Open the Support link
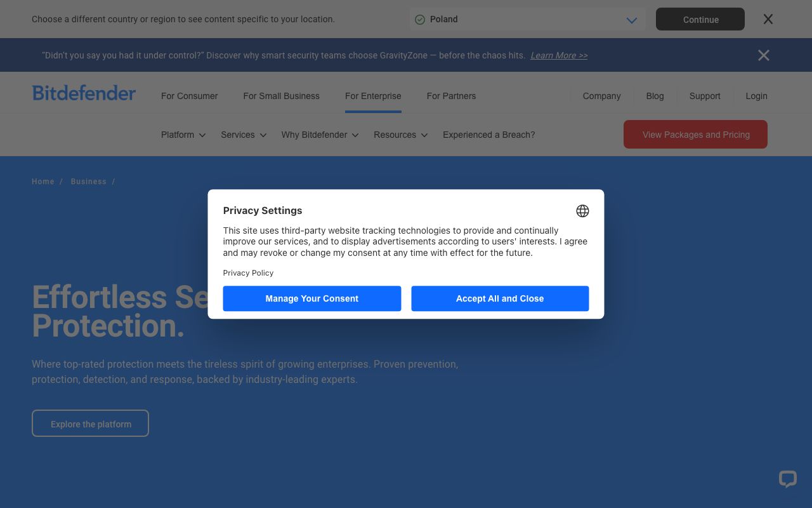The height and width of the screenshot is (508, 812). coord(705,96)
